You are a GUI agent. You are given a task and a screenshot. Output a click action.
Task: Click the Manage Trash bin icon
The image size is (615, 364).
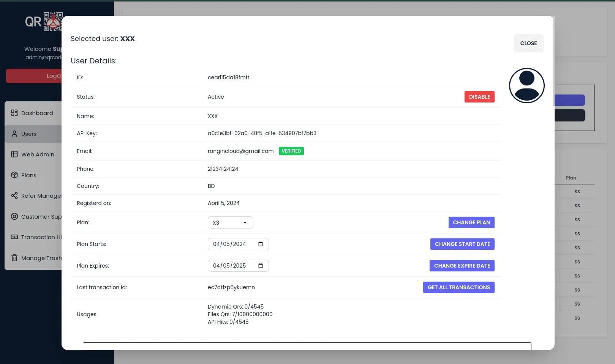(14, 258)
